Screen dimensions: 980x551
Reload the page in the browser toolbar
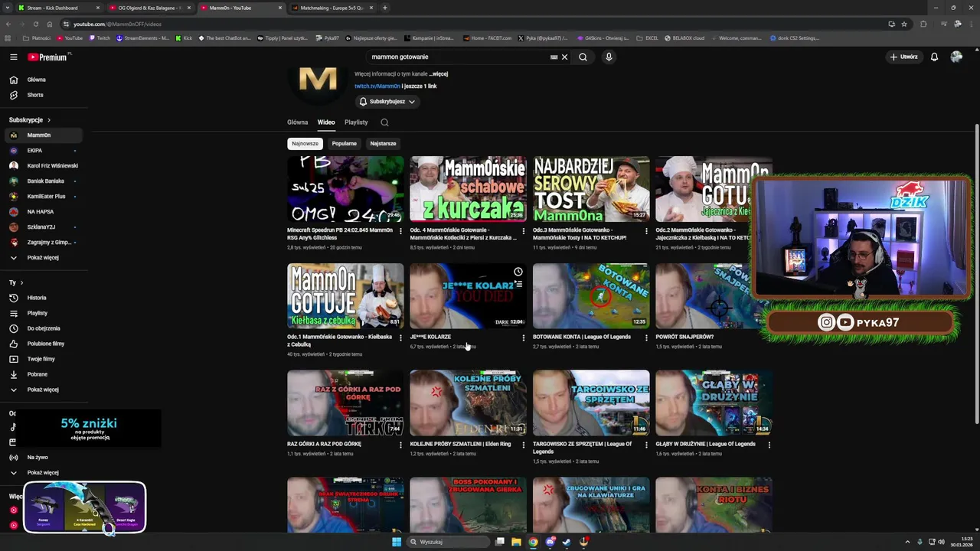[36, 24]
